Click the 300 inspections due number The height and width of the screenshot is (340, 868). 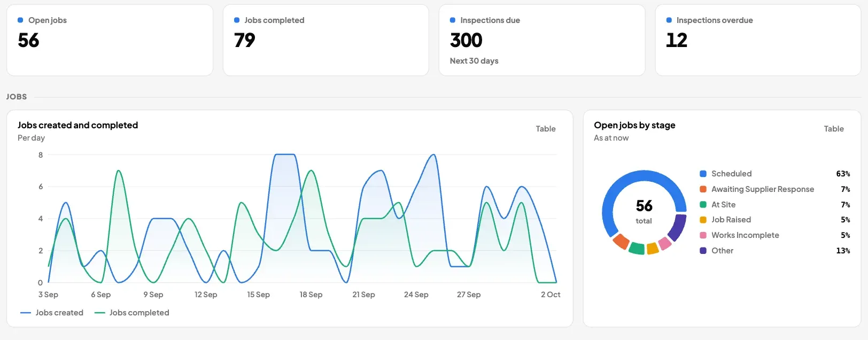pos(466,40)
